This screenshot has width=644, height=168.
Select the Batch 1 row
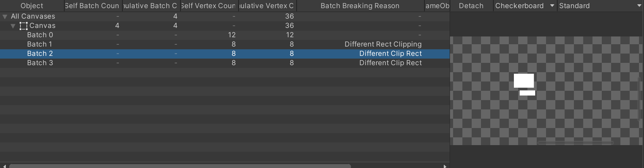point(225,44)
